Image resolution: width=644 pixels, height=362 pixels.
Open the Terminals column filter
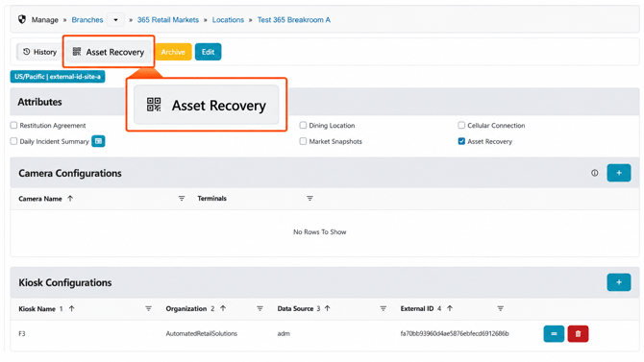[x=310, y=198]
